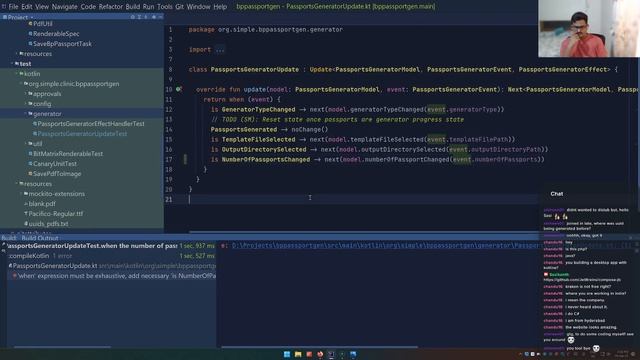Switch to the Build tab
The height and width of the screenshot is (360, 640).
click(x=8, y=238)
